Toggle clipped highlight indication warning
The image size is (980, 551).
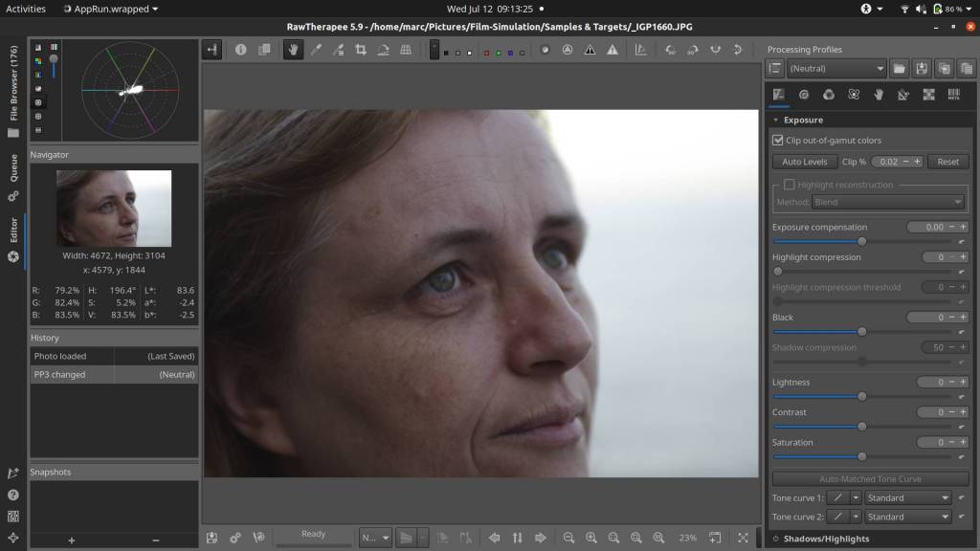click(612, 50)
